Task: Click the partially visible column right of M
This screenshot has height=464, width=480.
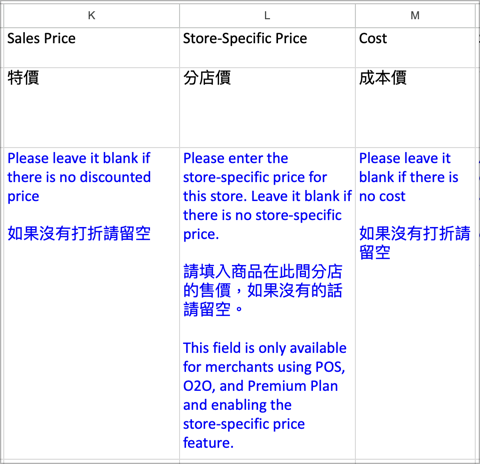Action: click(x=478, y=15)
